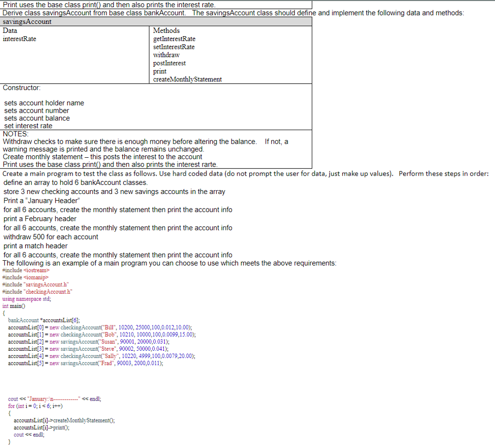
Task: Click the Methods column heading
Action: click(166, 30)
